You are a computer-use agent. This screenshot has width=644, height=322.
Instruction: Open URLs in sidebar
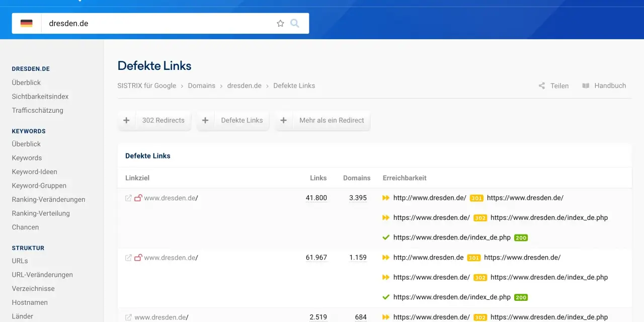[x=20, y=261]
